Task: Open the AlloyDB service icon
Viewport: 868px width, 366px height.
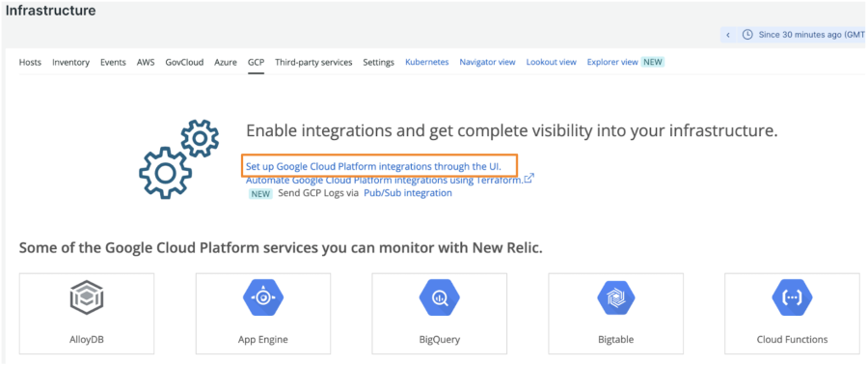Action: pyautogui.click(x=87, y=298)
